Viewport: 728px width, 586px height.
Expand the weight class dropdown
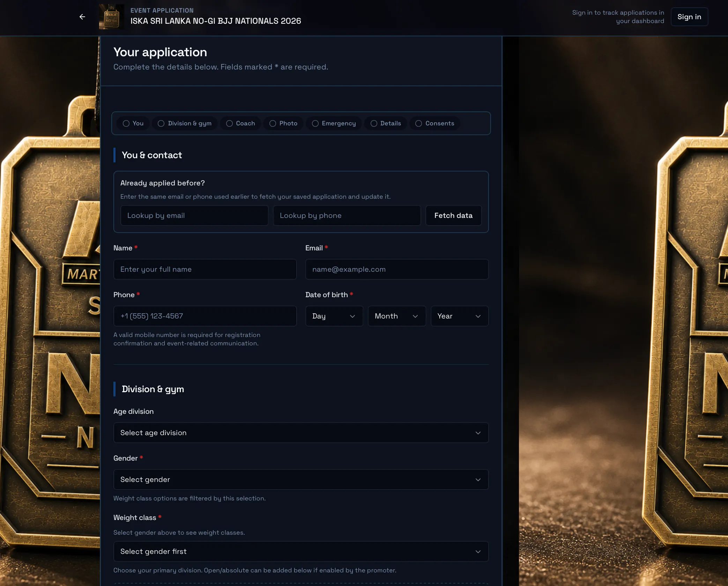(301, 551)
